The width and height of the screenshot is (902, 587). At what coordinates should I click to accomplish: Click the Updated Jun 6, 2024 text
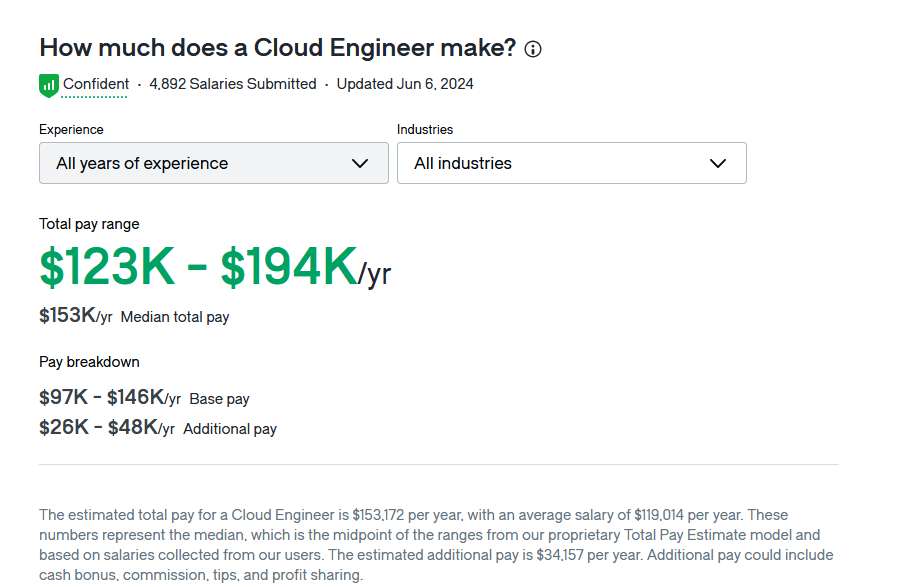(405, 85)
